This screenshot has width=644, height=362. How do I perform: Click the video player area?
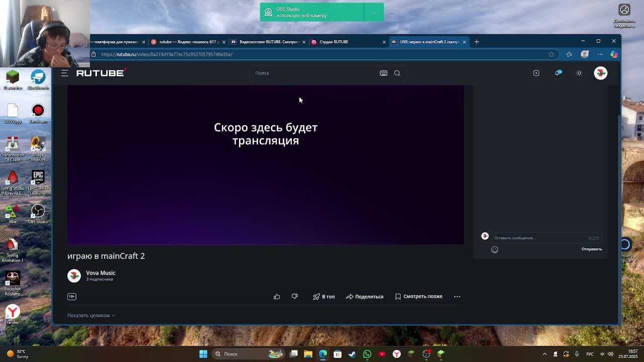coord(266,164)
